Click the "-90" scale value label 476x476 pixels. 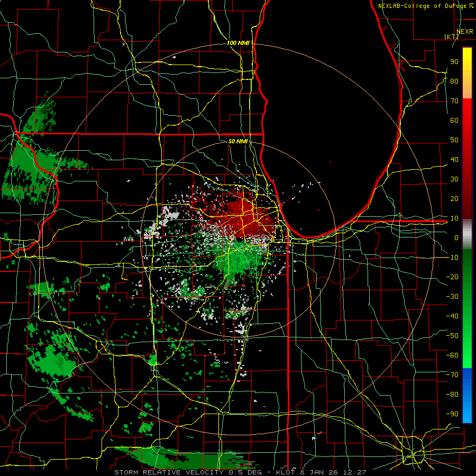tap(452, 414)
